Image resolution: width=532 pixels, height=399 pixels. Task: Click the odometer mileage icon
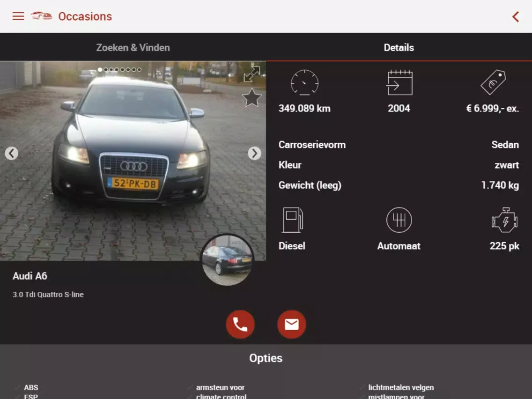click(x=305, y=82)
